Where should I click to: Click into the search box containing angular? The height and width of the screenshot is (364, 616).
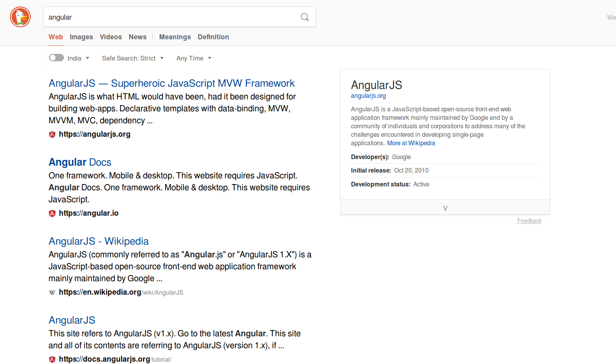tap(170, 17)
